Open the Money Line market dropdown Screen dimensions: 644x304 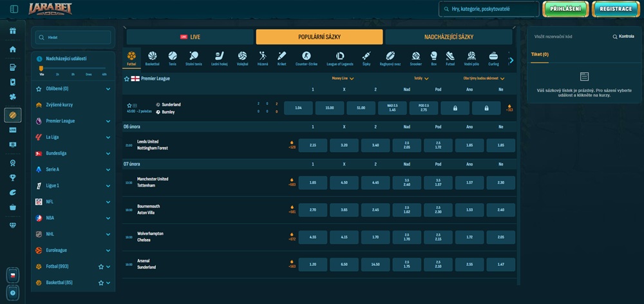343,79
